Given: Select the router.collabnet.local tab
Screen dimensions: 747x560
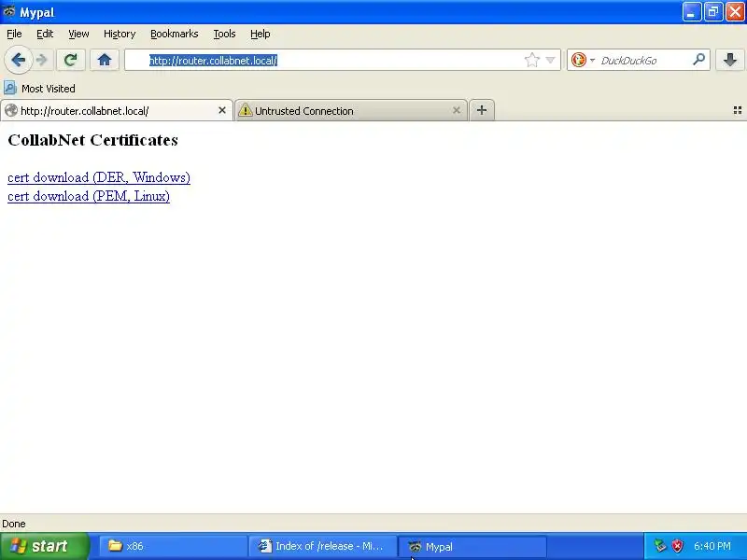Looking at the screenshot, I should (117, 110).
